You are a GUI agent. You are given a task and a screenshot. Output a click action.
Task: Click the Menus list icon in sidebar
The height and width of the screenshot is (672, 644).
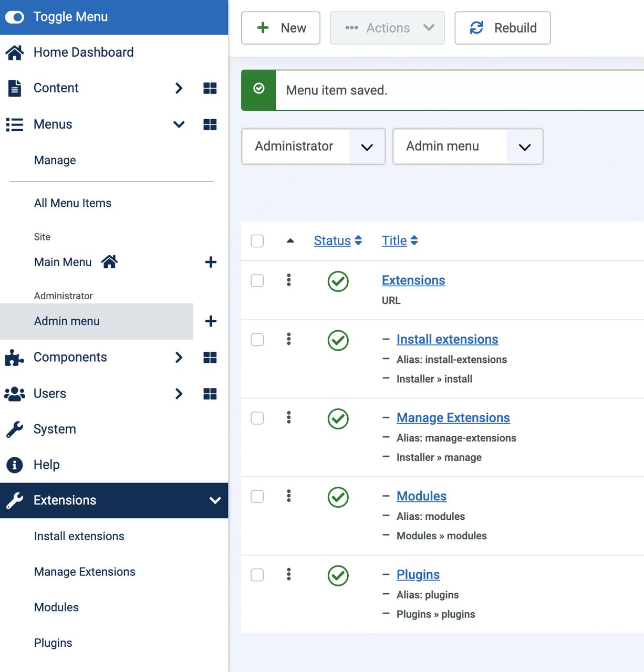click(x=15, y=124)
